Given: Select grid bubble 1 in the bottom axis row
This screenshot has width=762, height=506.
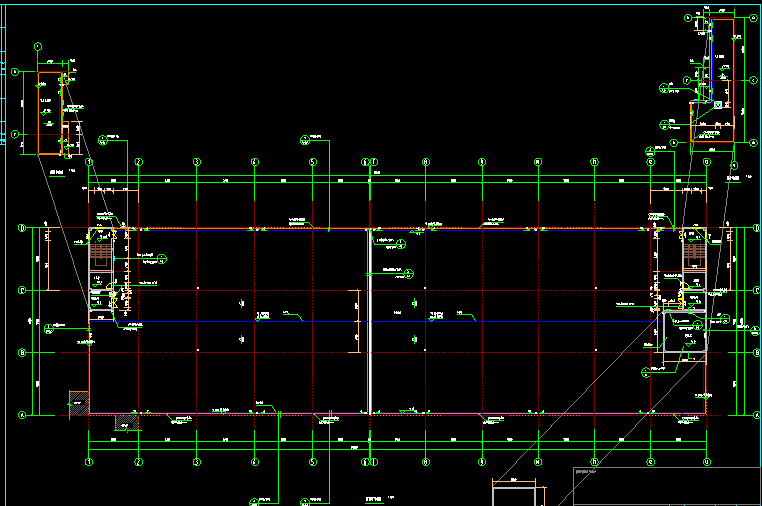Looking at the screenshot, I should point(89,461).
